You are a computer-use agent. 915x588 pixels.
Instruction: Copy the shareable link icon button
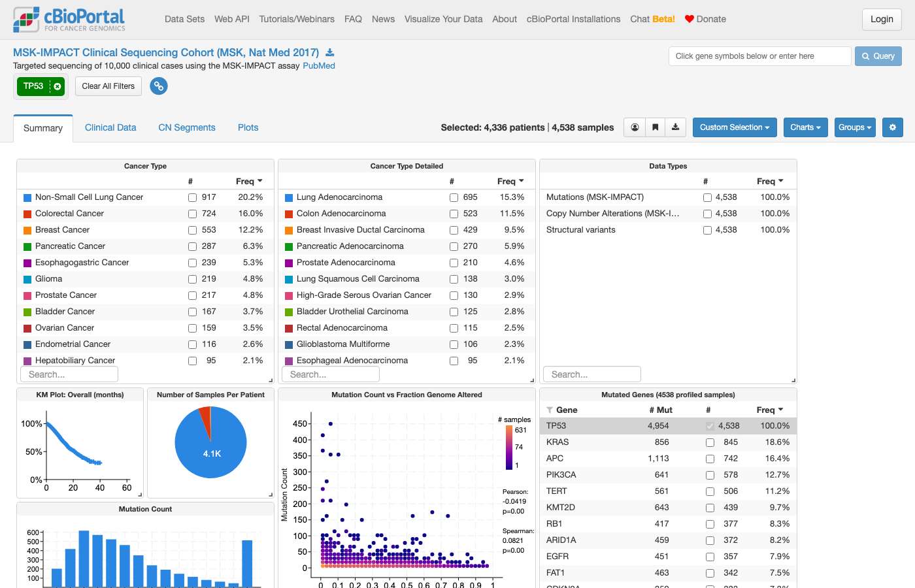pyautogui.click(x=159, y=86)
